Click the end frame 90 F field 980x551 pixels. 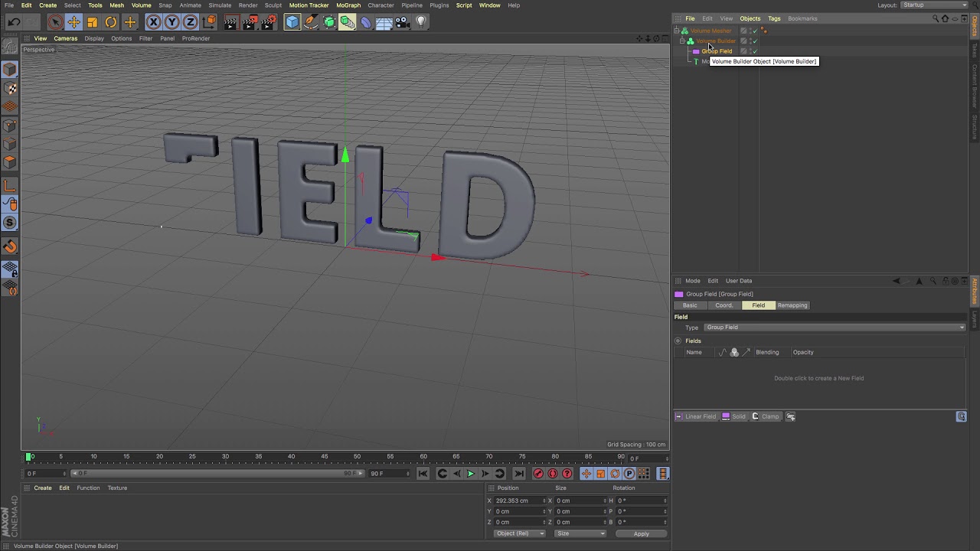[x=388, y=474]
